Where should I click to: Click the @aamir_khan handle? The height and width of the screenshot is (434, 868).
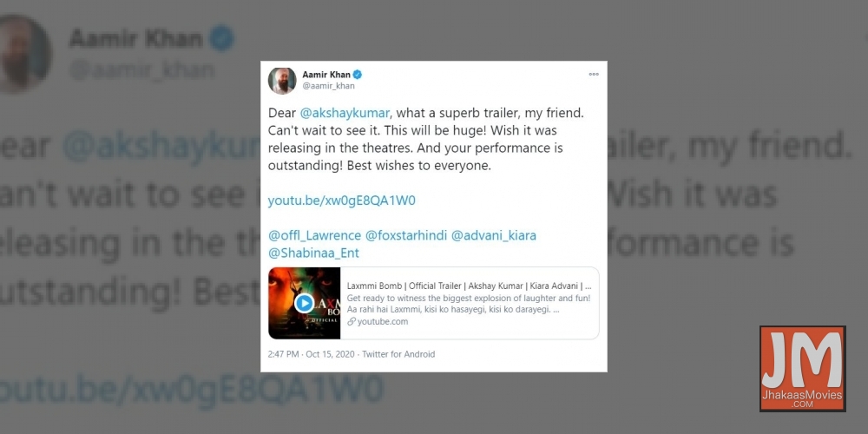(328, 86)
